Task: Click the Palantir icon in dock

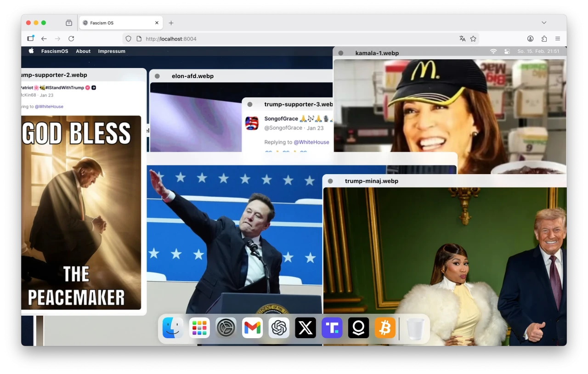Action: click(x=358, y=328)
